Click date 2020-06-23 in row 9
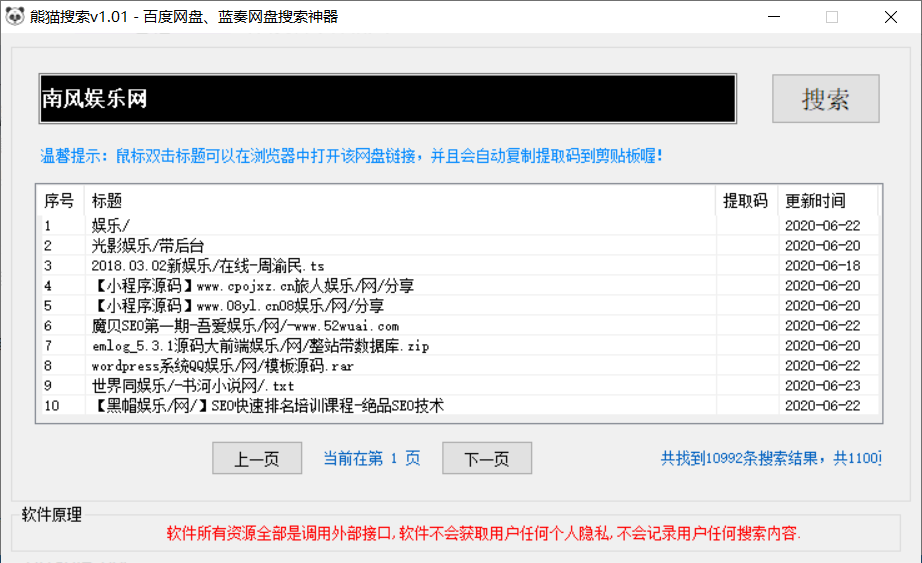This screenshot has width=922, height=563. 823,385
